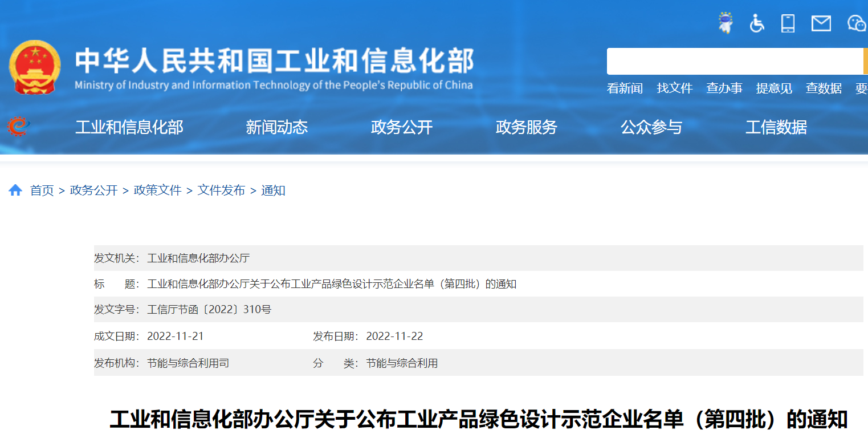Viewport: 868px width, 442px height.
Task: Go to 政务公开 breadcrumb link
Action: (93, 190)
